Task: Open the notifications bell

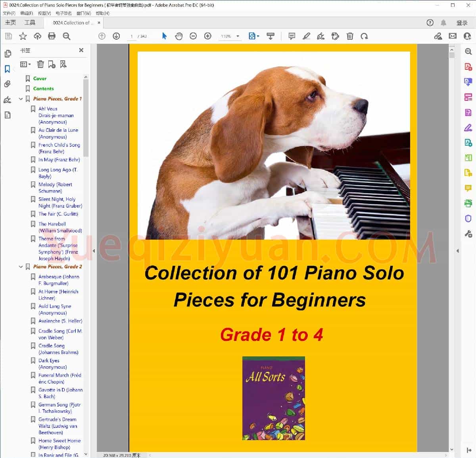Action: click(443, 23)
